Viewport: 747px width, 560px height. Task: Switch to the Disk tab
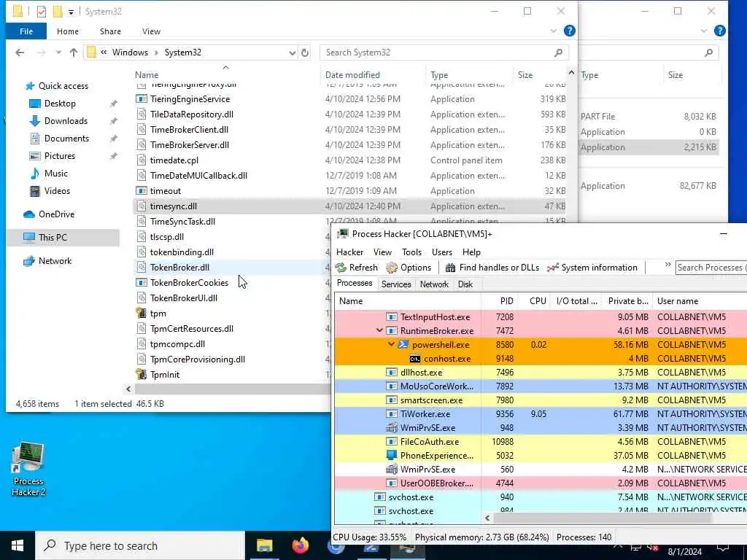(465, 284)
